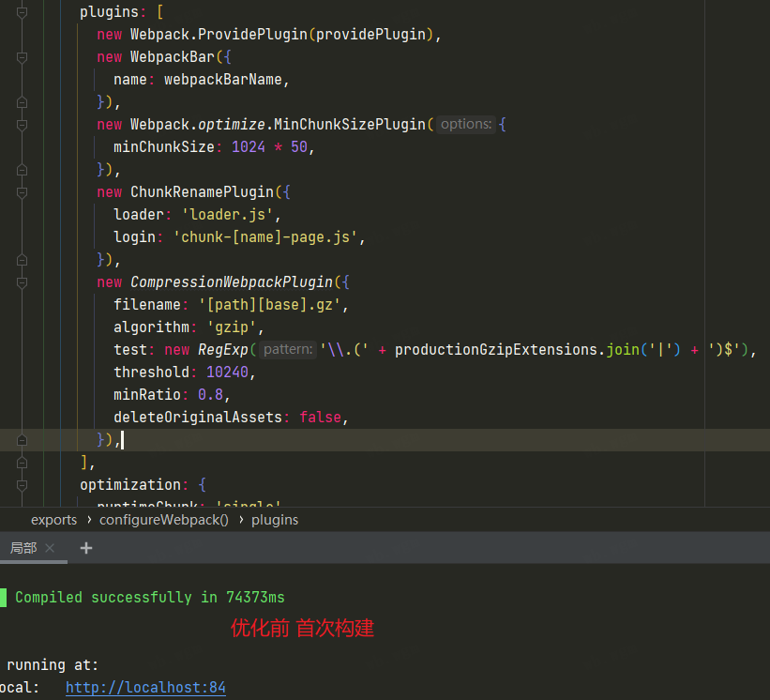Click the 1024 number in minChunkSize
The image size is (770, 700).
point(249,147)
